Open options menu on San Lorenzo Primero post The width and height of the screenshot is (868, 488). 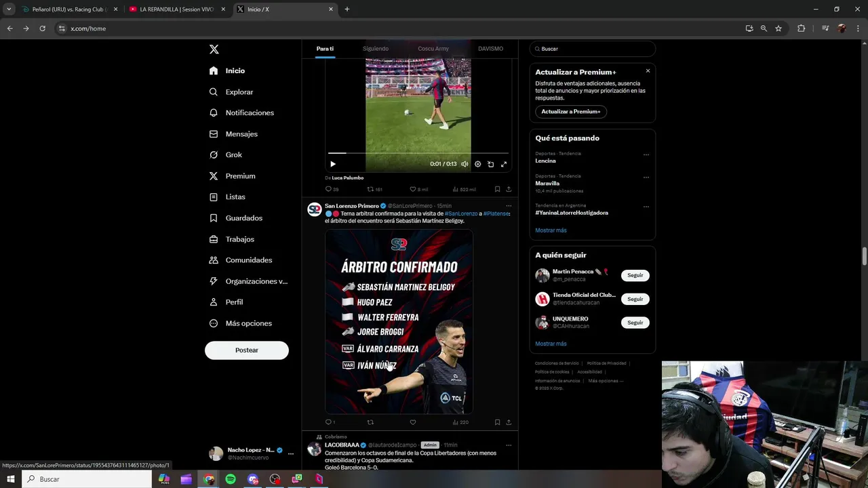click(509, 206)
